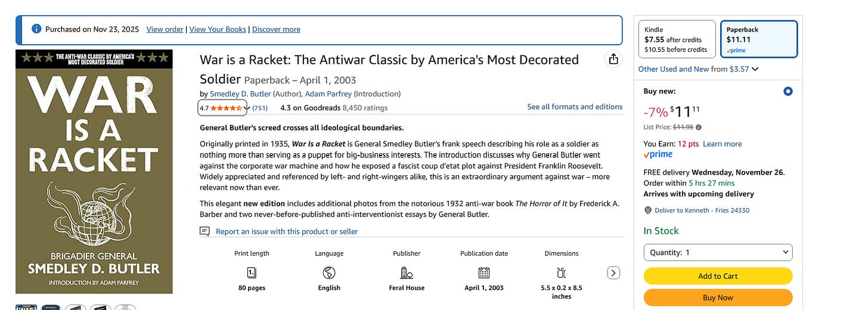868x310 pixels.
Task: Click the publication date calendar icon
Action: pos(484,272)
